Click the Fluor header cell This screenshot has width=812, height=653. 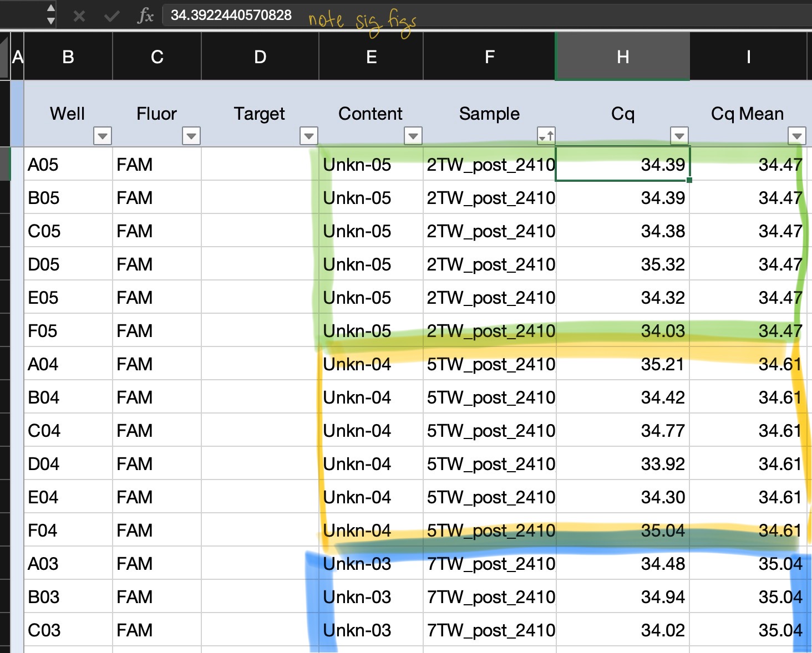point(157,114)
